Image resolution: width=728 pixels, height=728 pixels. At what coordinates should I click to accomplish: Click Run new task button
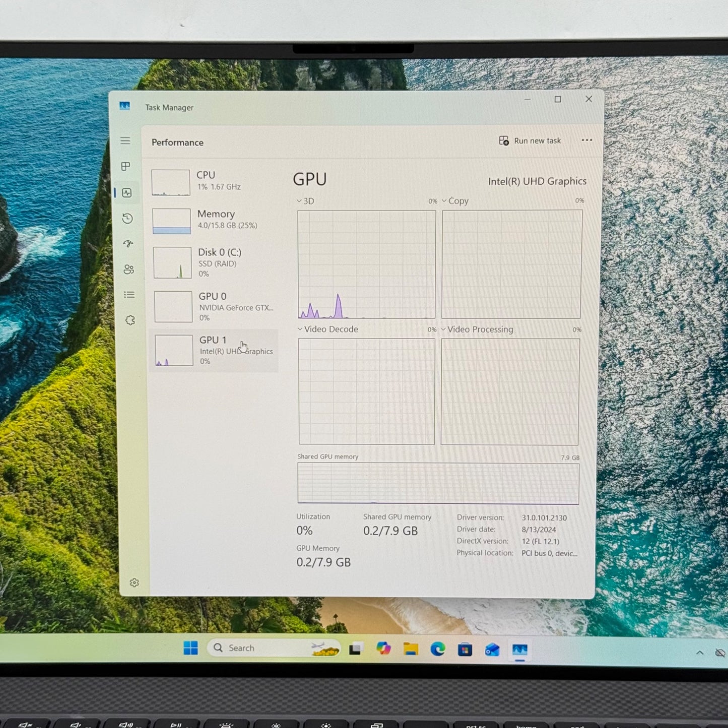click(x=530, y=141)
